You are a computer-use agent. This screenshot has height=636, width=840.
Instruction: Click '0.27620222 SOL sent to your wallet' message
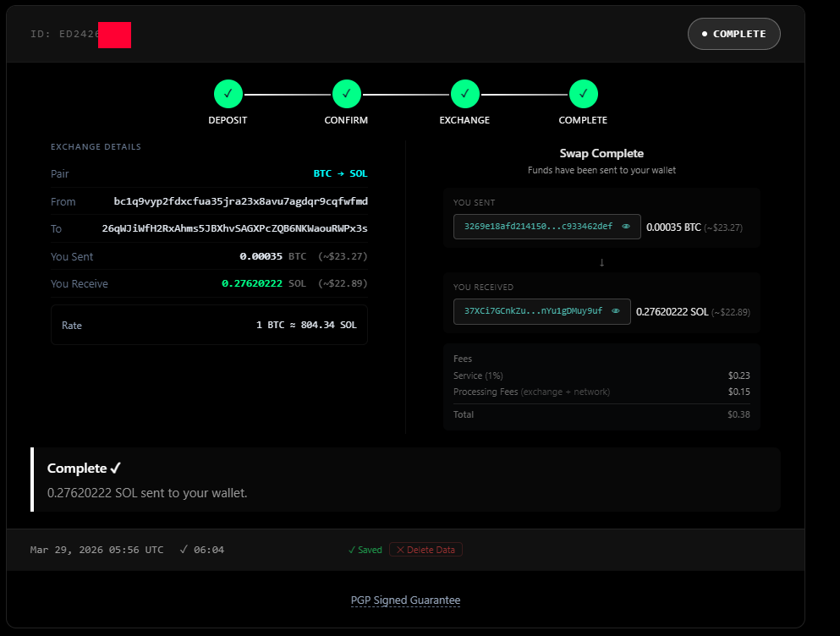click(147, 493)
